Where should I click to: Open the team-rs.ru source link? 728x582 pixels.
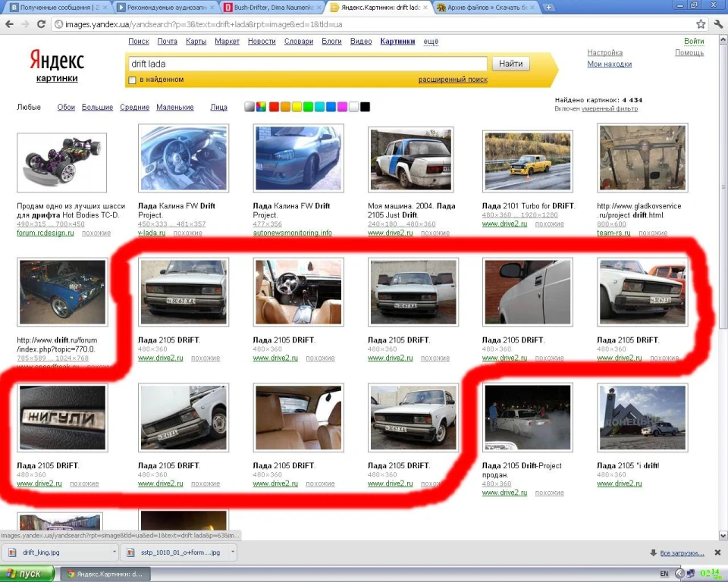tap(613, 233)
